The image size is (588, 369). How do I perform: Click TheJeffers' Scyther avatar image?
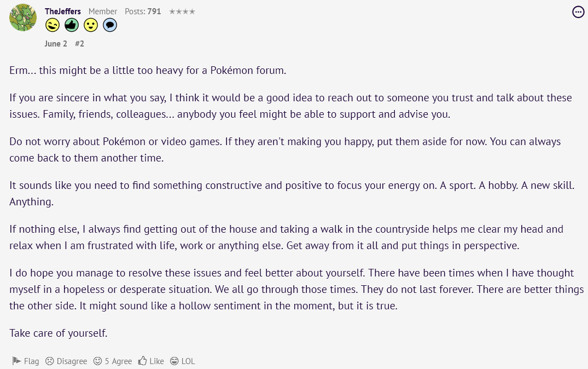[x=23, y=18]
